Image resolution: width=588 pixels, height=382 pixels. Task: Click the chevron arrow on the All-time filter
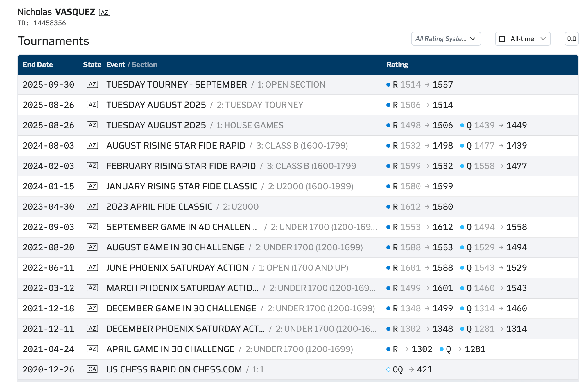543,39
